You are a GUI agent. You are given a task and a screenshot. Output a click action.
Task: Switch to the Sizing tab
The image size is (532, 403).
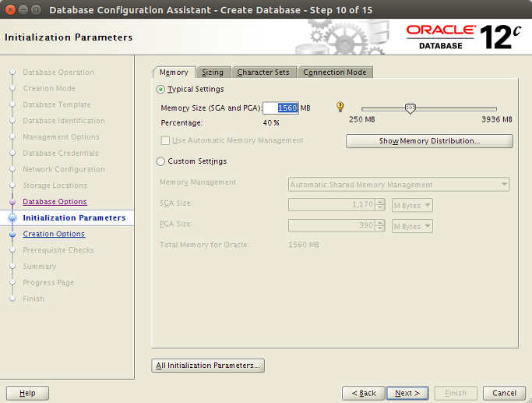pyautogui.click(x=213, y=72)
